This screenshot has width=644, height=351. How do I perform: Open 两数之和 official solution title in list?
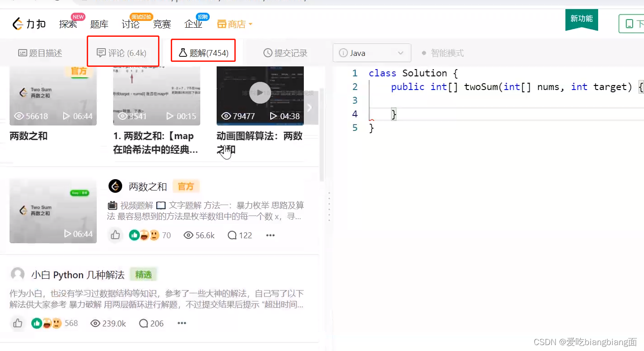148,186
